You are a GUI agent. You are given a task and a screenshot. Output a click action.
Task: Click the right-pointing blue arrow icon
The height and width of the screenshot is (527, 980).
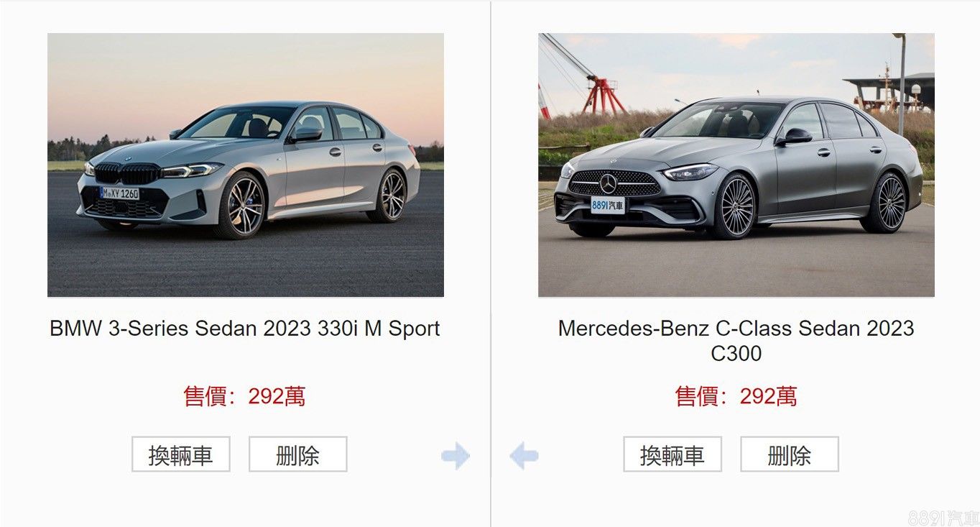[456, 456]
